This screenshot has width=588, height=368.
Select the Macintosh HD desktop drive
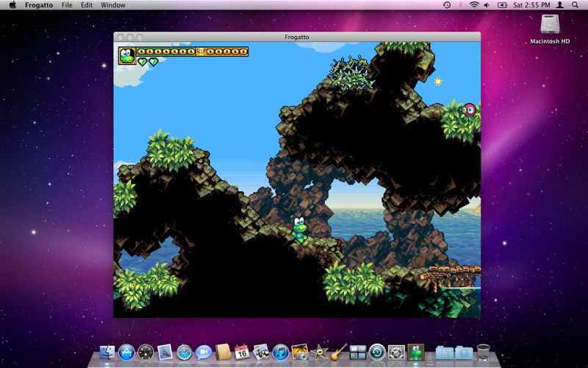pos(550,29)
